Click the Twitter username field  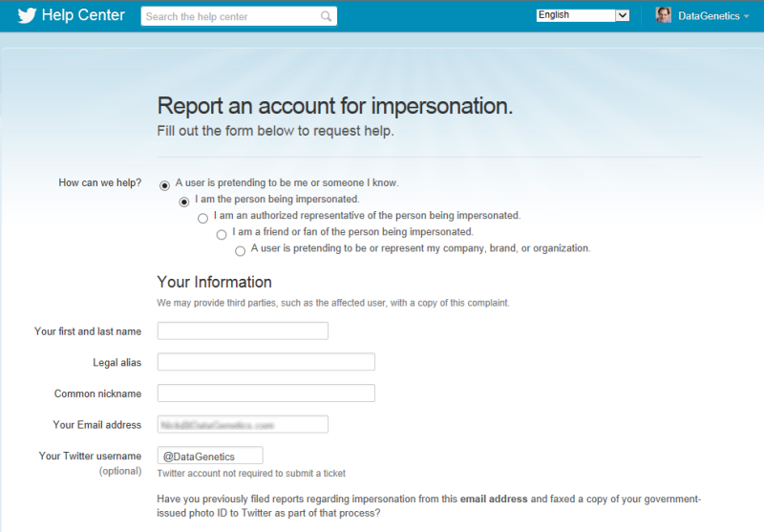pyautogui.click(x=210, y=457)
